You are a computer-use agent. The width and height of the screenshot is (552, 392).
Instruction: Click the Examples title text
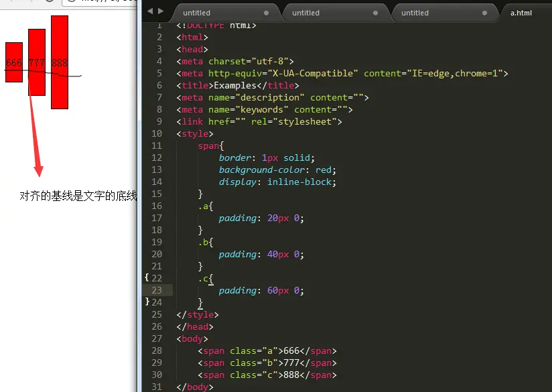coord(235,86)
